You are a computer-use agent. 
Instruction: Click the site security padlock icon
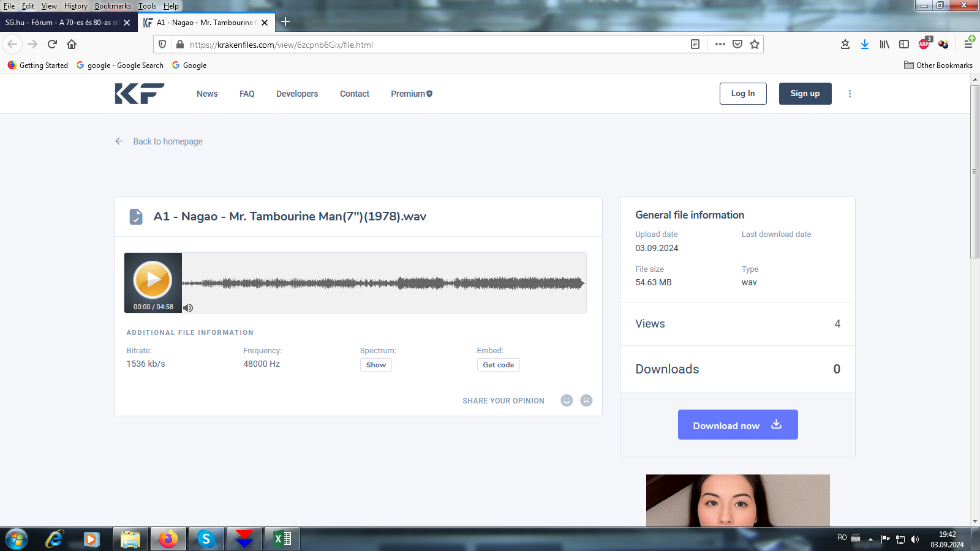179,44
